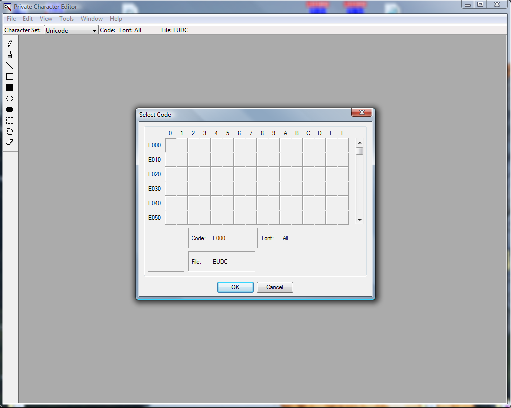Close the Select Code dialog with X
The height and width of the screenshot is (408, 511).
click(361, 113)
